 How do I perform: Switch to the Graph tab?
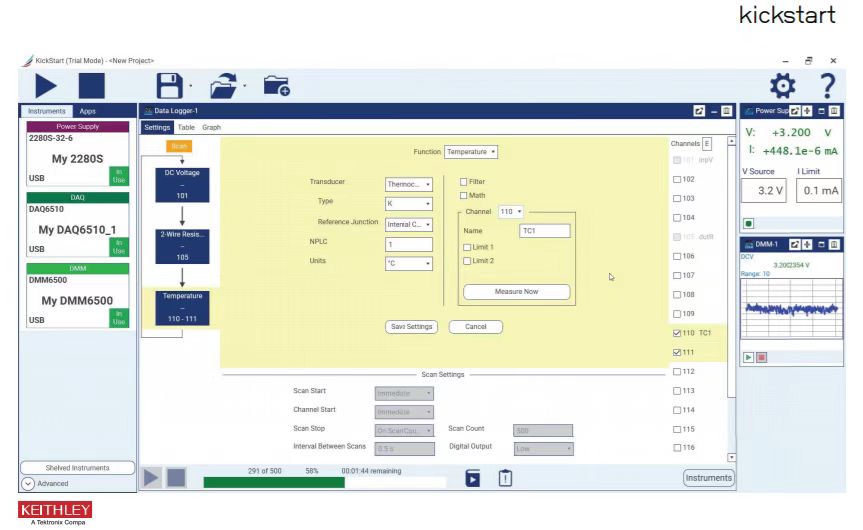coord(211,128)
